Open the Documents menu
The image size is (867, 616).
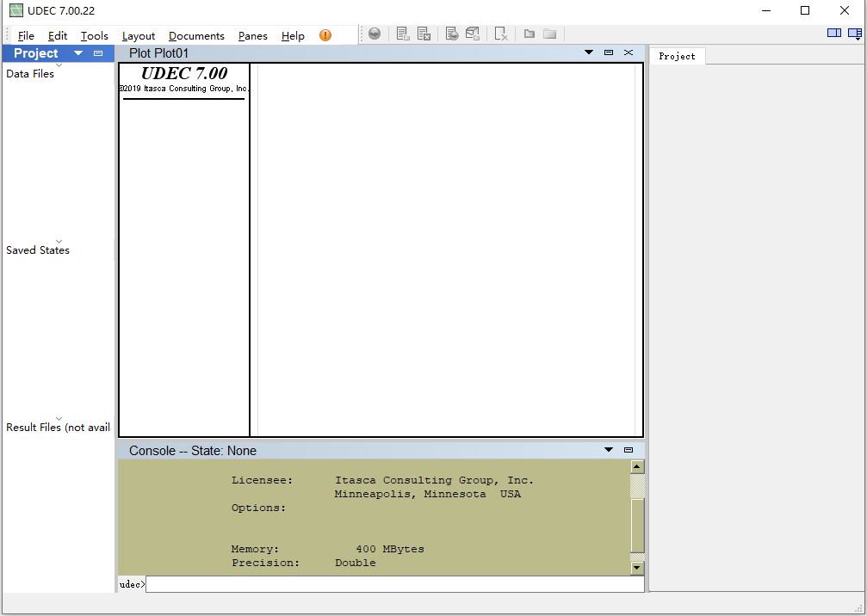pos(196,36)
